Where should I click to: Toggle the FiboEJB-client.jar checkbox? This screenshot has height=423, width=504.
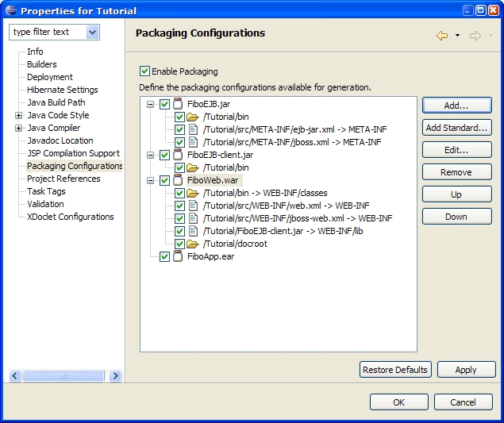[x=164, y=155]
